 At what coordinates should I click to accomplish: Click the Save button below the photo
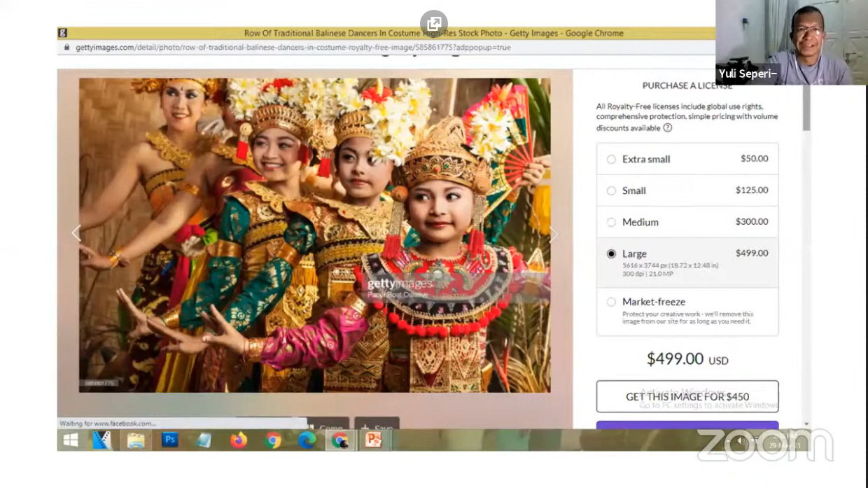click(x=377, y=426)
